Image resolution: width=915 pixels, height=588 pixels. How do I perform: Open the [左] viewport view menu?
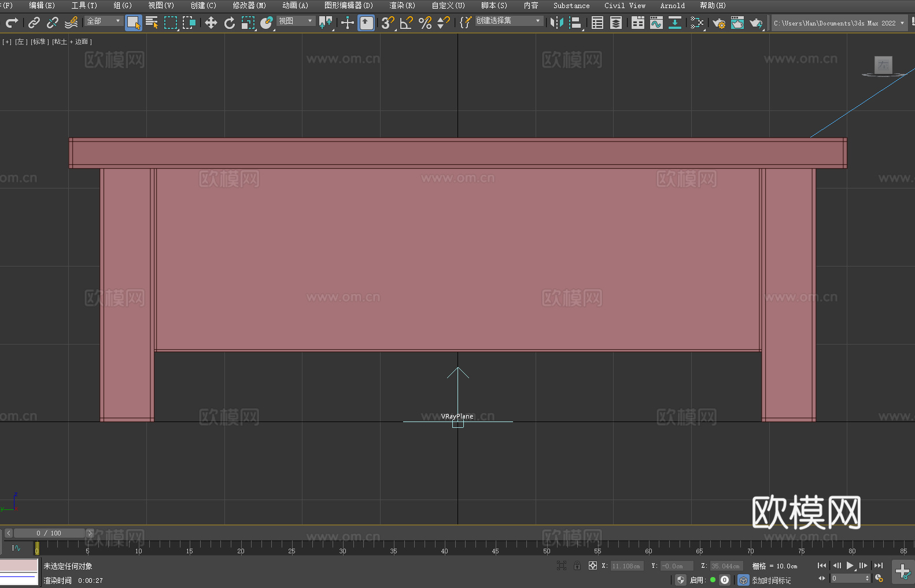(x=21, y=42)
